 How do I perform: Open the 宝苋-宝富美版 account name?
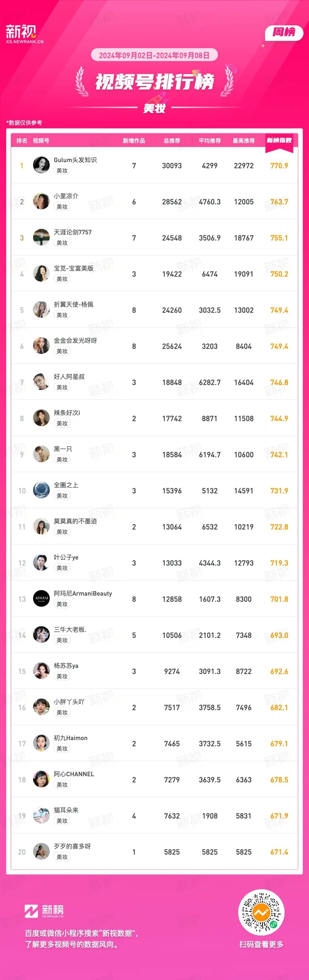(74, 268)
